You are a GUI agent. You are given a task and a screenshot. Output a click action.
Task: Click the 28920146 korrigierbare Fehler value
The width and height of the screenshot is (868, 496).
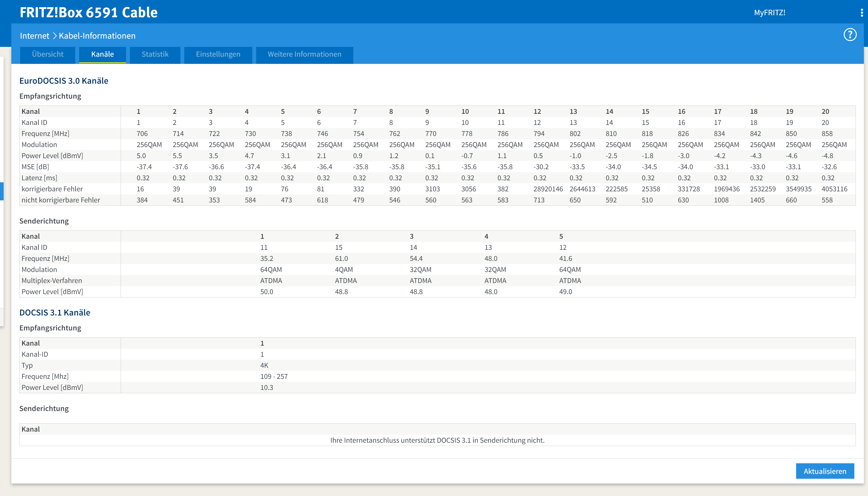point(548,189)
